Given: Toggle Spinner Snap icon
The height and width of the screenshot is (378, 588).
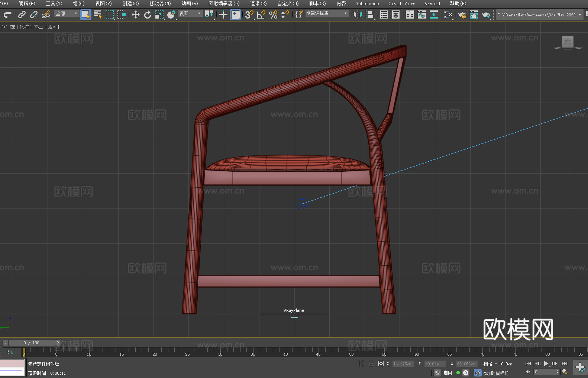Looking at the screenshot, I should (x=285, y=14).
